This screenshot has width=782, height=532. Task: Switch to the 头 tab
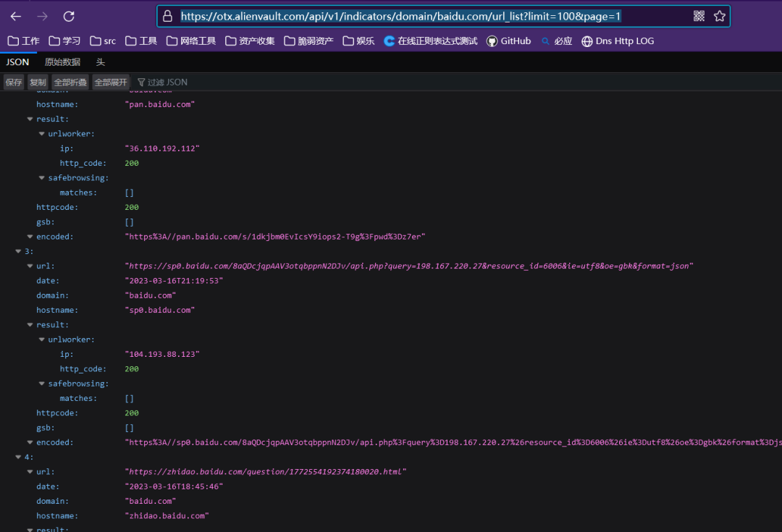(x=100, y=62)
